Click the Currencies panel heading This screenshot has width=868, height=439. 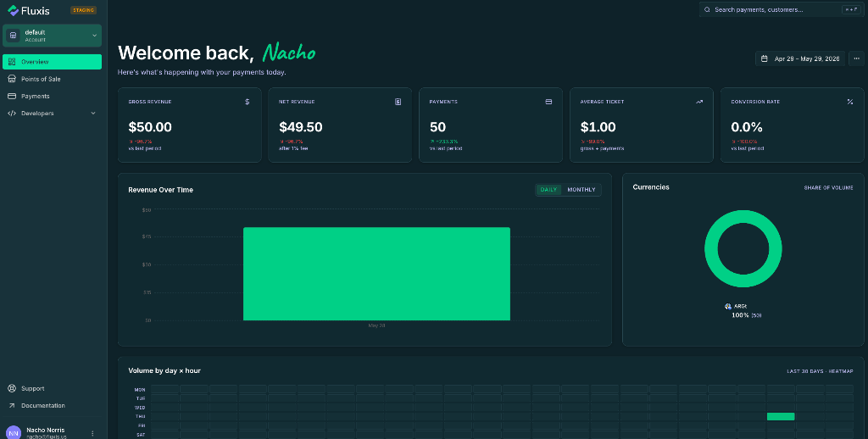tap(651, 187)
